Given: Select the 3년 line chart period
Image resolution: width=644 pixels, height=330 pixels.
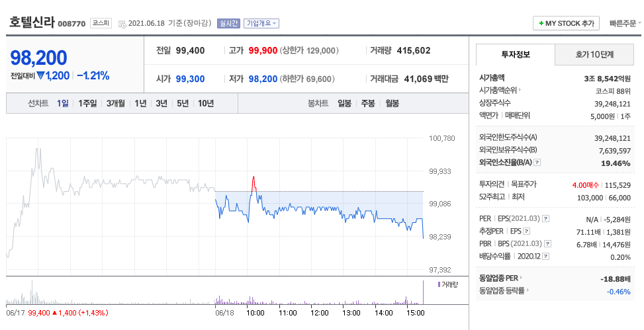Looking at the screenshot, I should click(161, 103).
